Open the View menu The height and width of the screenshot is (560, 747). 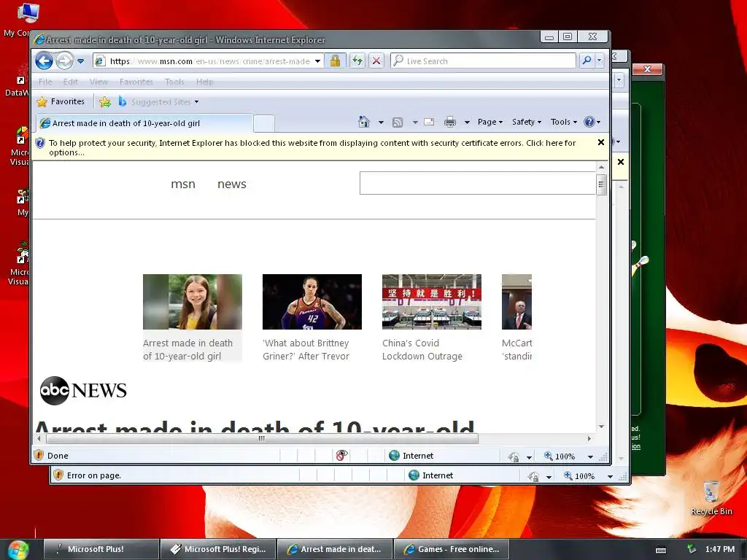(98, 82)
